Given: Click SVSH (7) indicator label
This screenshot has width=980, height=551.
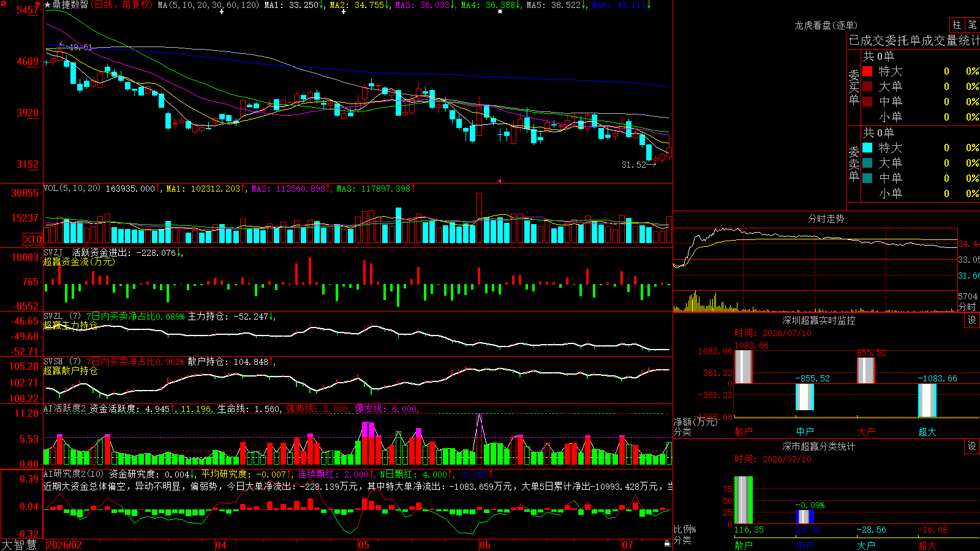Looking at the screenshot, I should (62, 362).
